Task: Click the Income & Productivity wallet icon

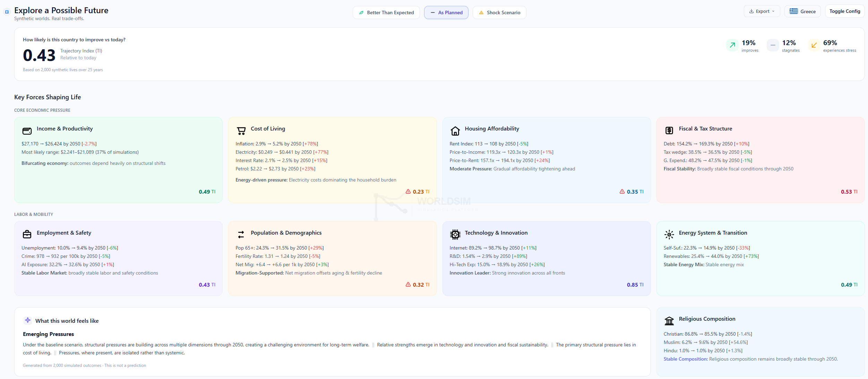Action: (27, 131)
